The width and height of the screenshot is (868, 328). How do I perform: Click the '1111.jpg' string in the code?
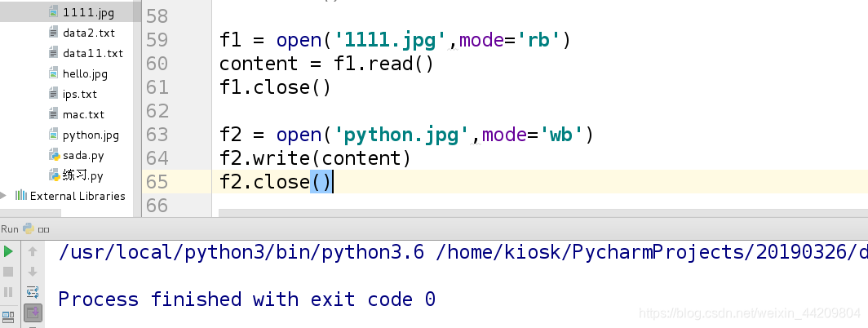pyautogui.click(x=390, y=41)
